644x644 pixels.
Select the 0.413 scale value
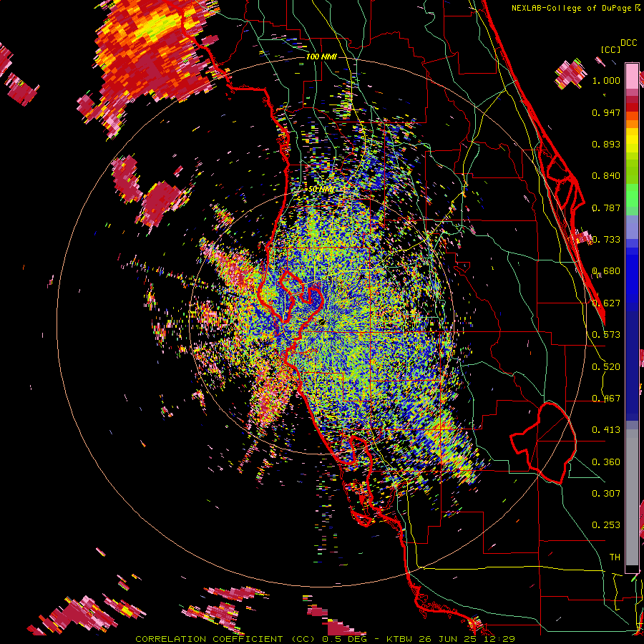point(606,430)
